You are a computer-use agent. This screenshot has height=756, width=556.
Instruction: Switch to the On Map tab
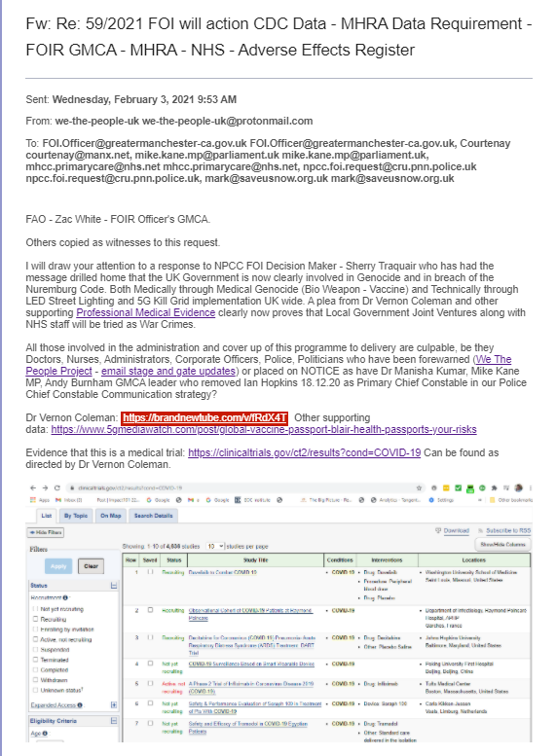pos(111,516)
